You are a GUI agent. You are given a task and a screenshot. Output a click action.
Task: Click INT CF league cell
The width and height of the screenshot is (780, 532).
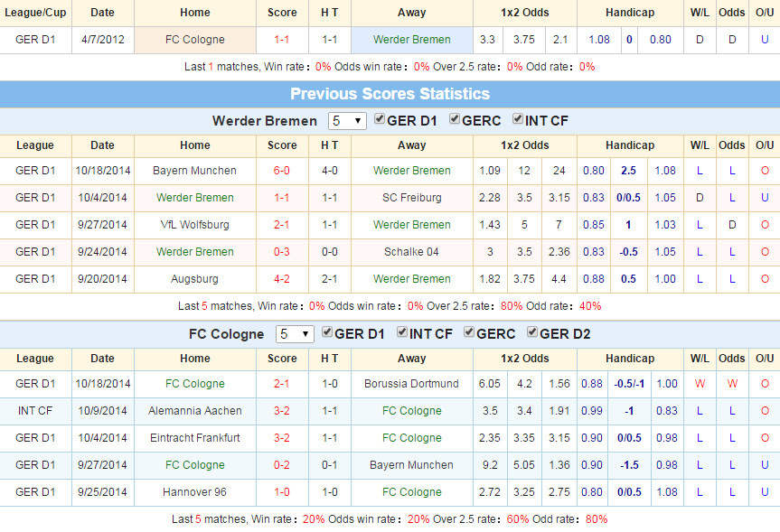click(x=35, y=411)
